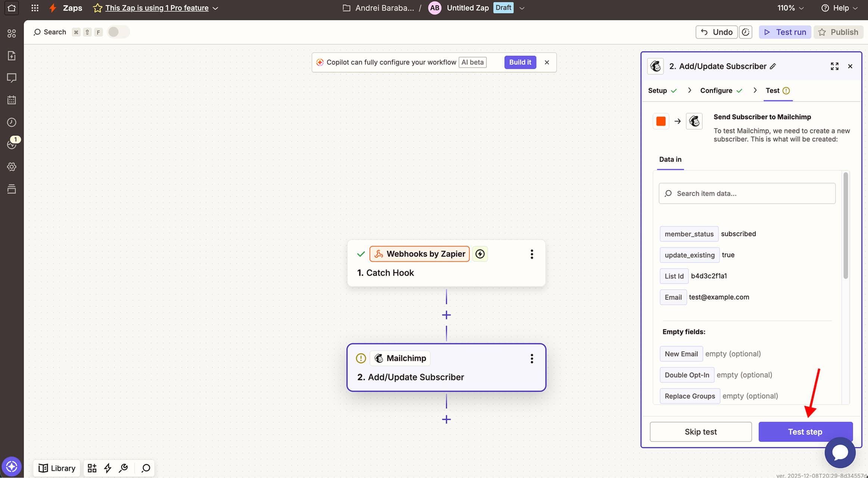This screenshot has width=868, height=478.
Task: Toggle the switch next to Search
Action: tap(118, 32)
